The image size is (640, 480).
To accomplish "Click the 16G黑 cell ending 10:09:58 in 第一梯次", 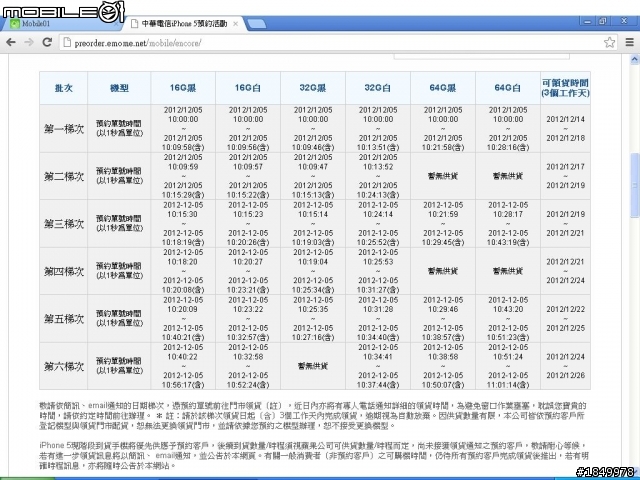I will point(183,129).
